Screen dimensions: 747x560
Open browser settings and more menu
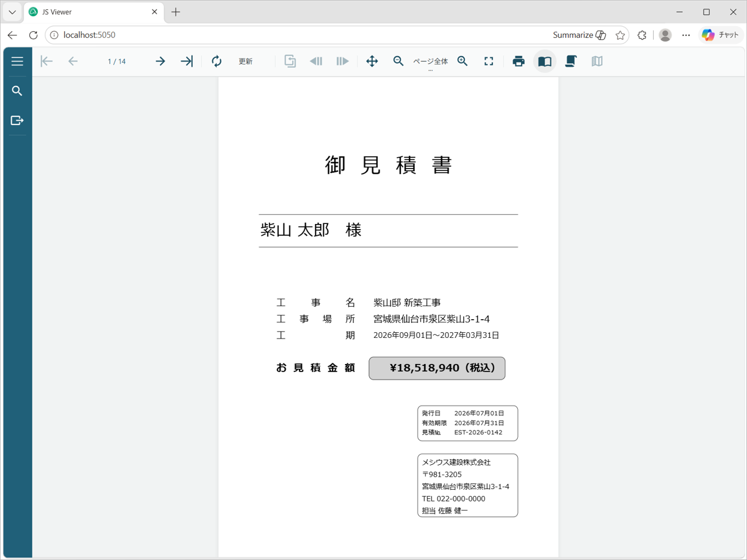pyautogui.click(x=686, y=35)
